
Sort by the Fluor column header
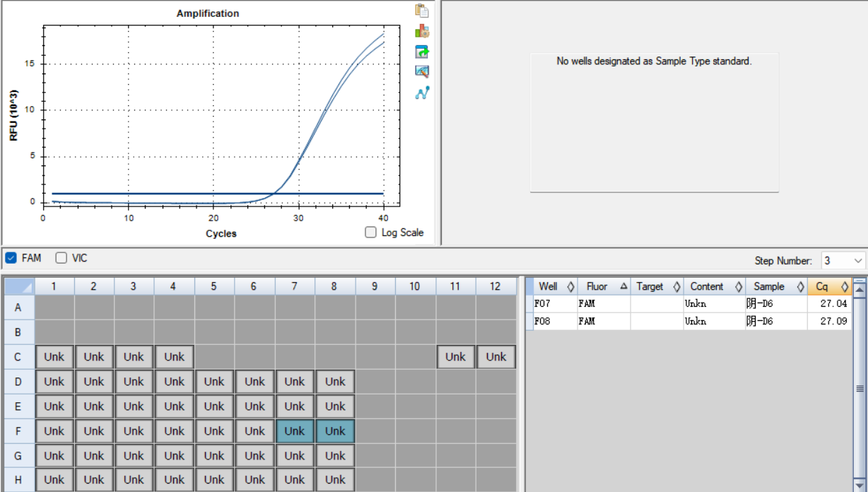tap(603, 286)
